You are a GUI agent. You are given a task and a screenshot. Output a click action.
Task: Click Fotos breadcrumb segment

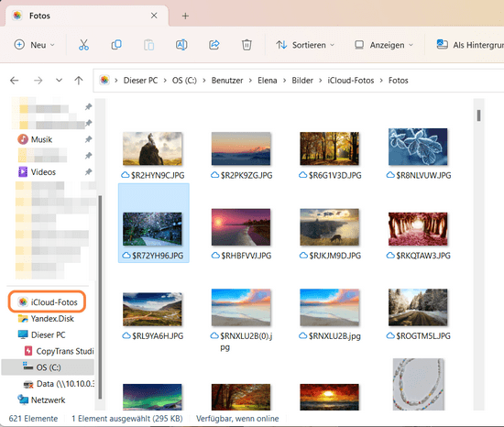click(399, 81)
